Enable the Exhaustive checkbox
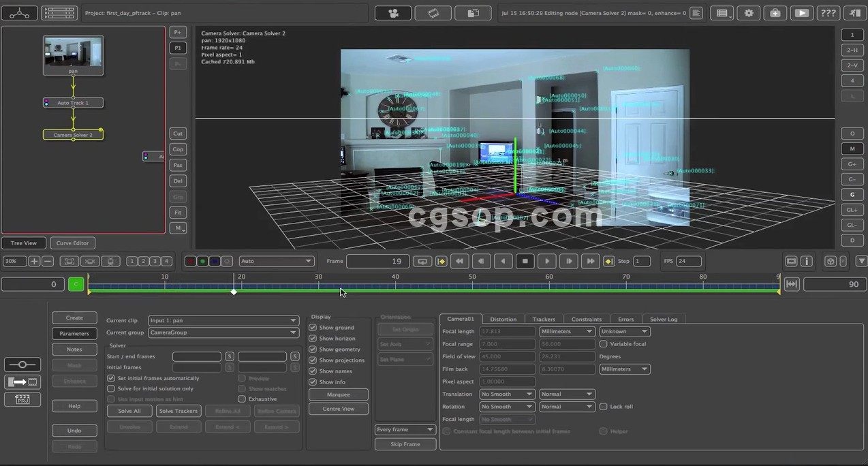Screen dimensions: 868x466 [241, 399]
